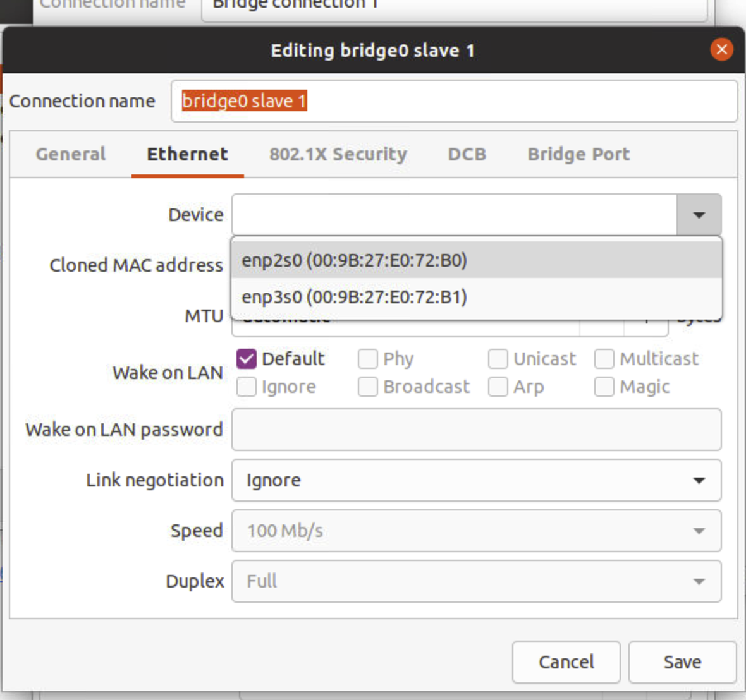
Task: Go to the Bridge Port tab
Action: (578, 154)
